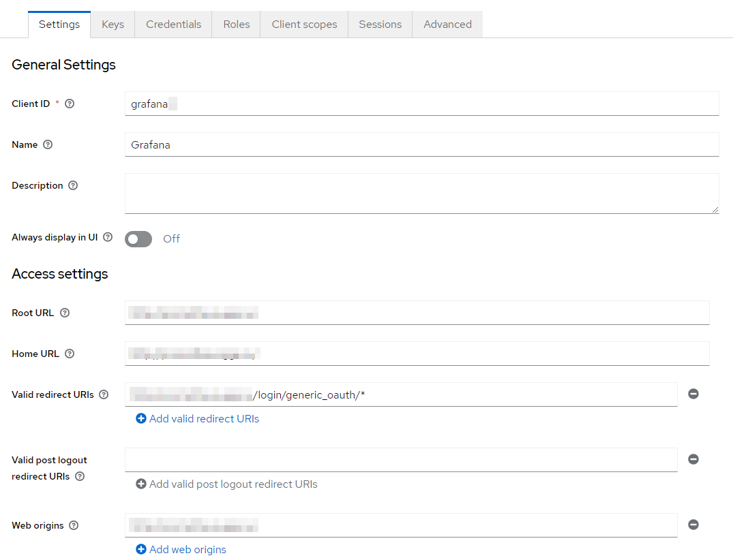Open help for Valid redirect URIs
Viewport: 733px width, 560px height.
(104, 395)
